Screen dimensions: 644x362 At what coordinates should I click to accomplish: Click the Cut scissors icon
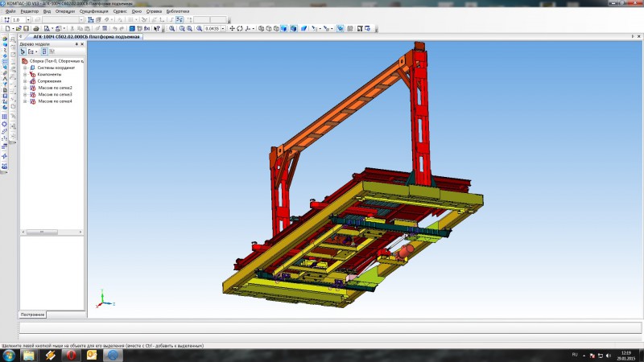(72, 29)
